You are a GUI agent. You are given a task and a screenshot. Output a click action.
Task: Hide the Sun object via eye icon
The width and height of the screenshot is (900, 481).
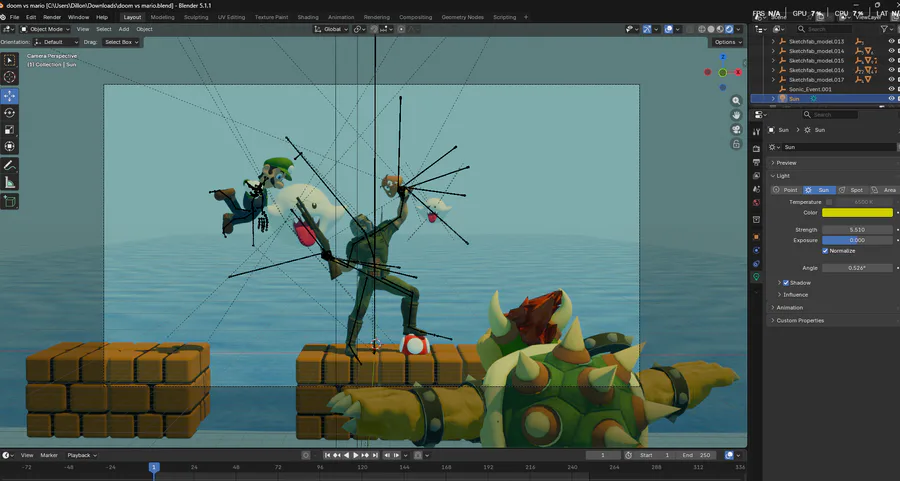click(891, 99)
